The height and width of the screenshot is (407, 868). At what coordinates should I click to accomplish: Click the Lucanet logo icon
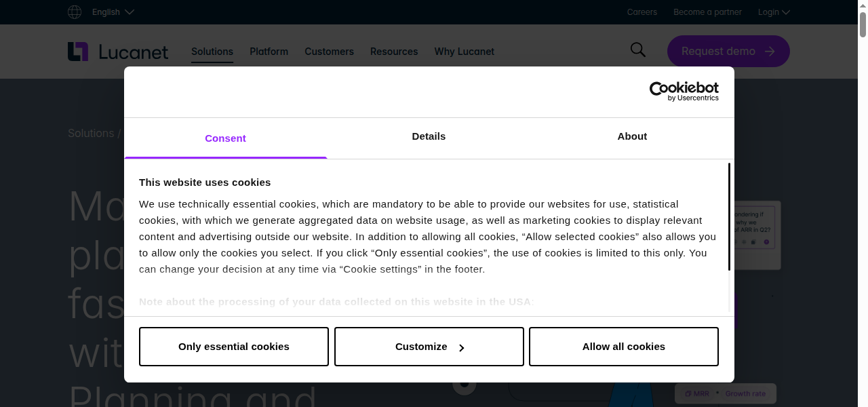78,52
